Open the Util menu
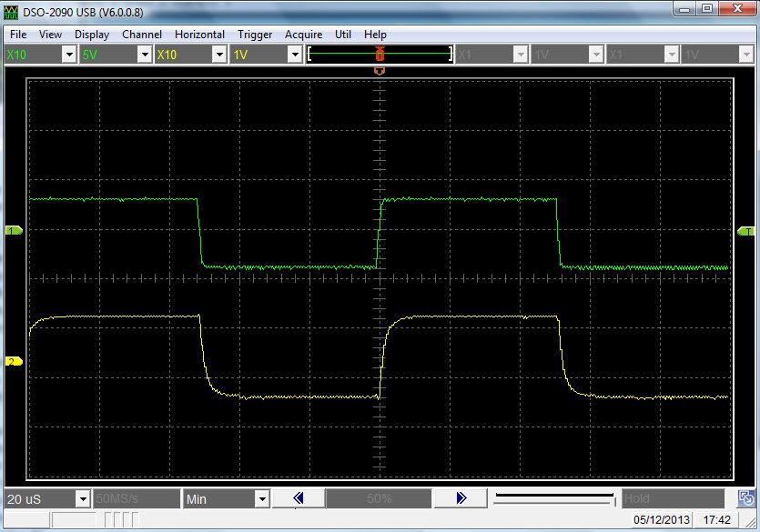Image resolution: width=760 pixels, height=532 pixels. (x=342, y=35)
